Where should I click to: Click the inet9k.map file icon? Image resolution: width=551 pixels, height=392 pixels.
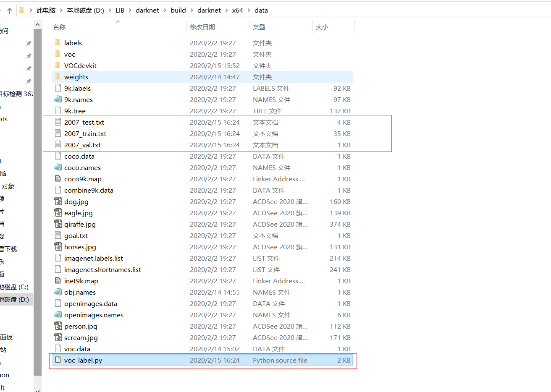pyautogui.click(x=58, y=280)
